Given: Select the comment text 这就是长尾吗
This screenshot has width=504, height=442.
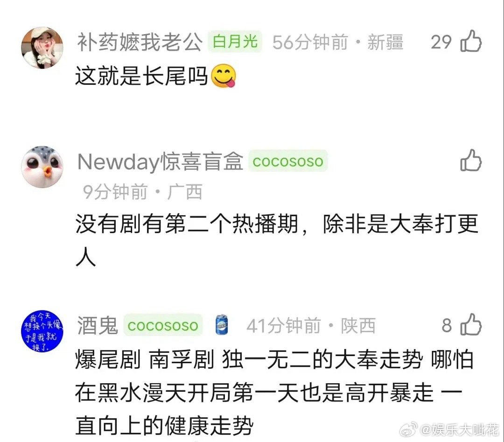Looking at the screenshot, I should [141, 76].
